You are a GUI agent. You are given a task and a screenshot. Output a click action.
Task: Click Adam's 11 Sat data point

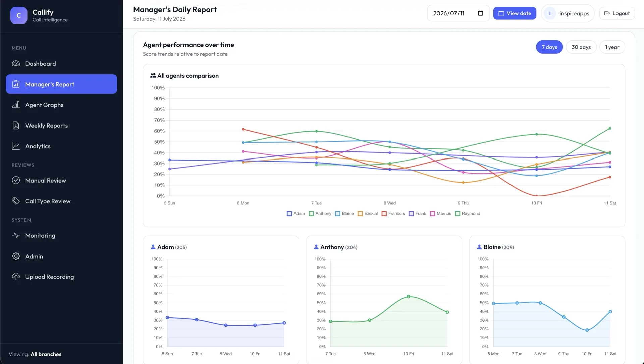pos(284,323)
